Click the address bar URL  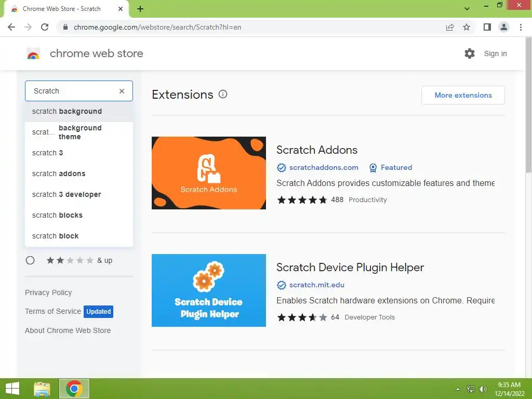[x=157, y=27]
